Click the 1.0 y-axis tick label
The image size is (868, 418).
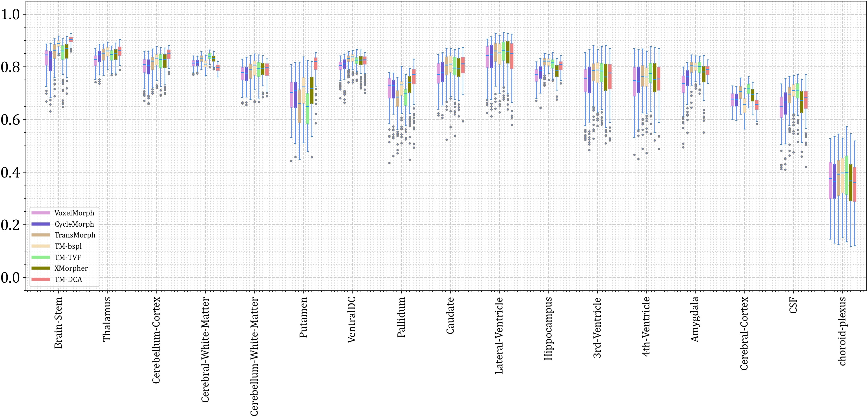click(11, 14)
